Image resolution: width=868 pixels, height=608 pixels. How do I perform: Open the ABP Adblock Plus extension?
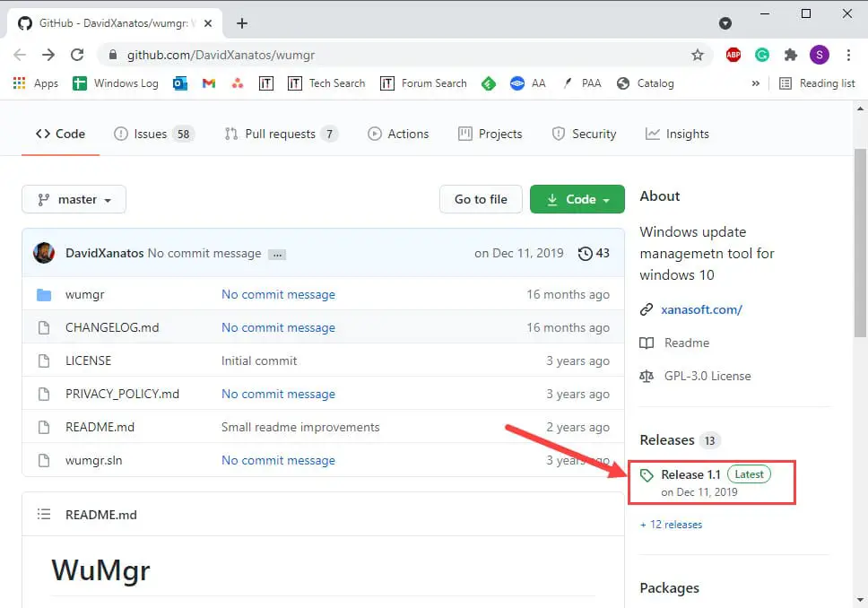733,55
